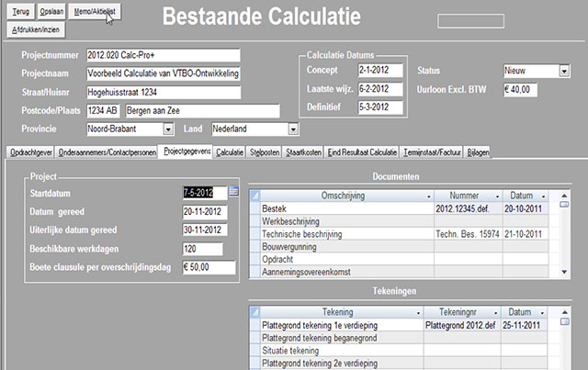Select the Opdracht document row
Viewport: 588px width, 370px height.
[x=399, y=260]
